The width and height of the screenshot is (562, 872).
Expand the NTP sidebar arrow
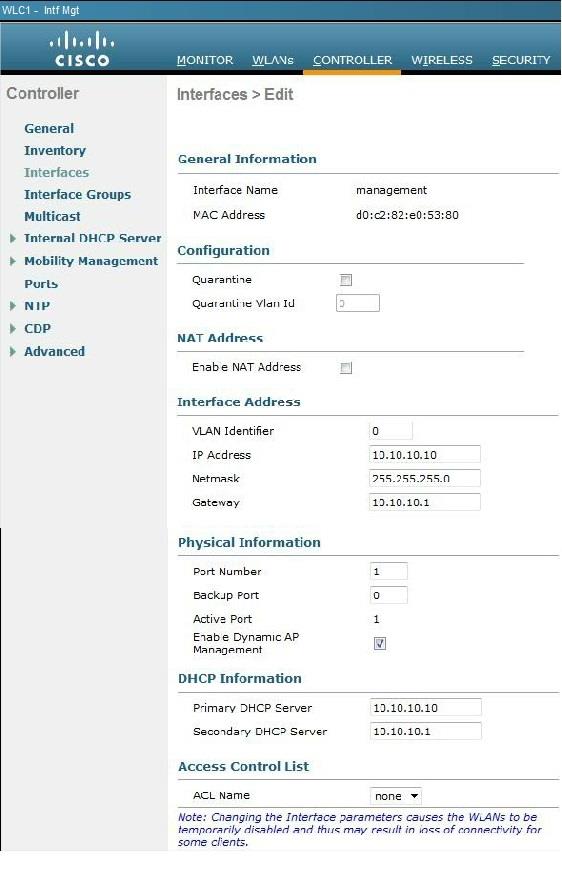pos(13,306)
